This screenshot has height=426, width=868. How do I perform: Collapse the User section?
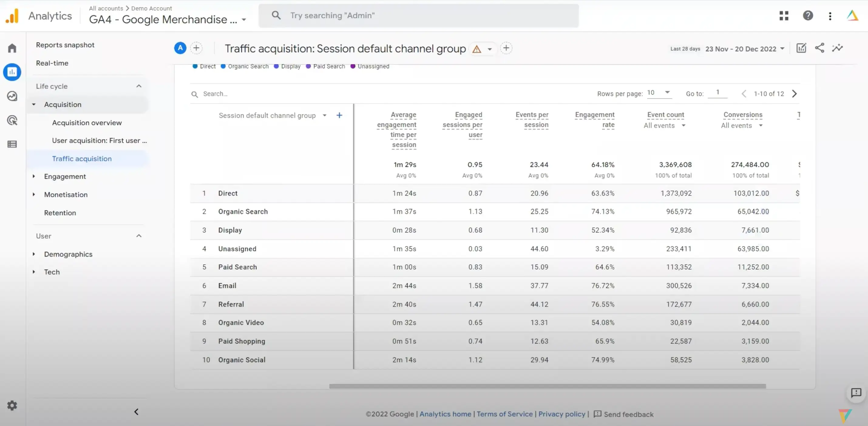(139, 236)
